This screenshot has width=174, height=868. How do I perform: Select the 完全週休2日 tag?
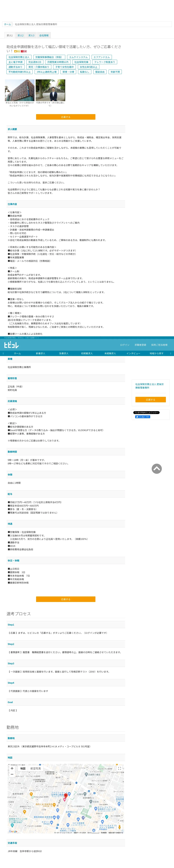35,62
